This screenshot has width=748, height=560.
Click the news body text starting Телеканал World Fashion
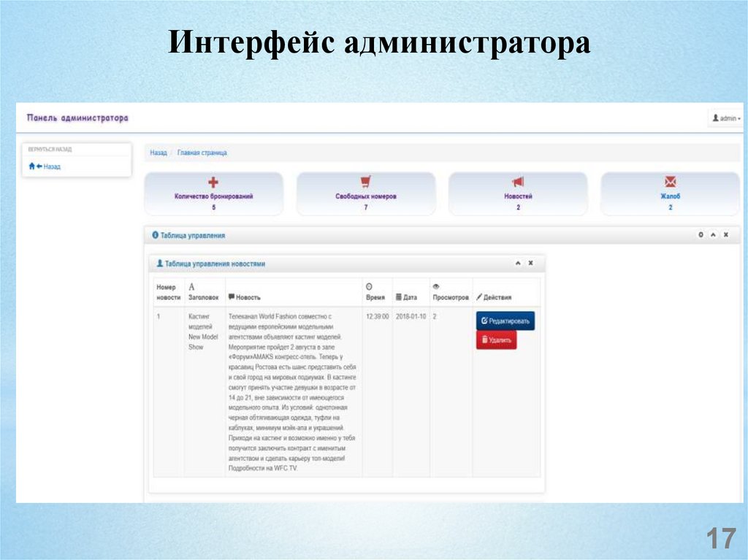pyautogui.click(x=292, y=392)
